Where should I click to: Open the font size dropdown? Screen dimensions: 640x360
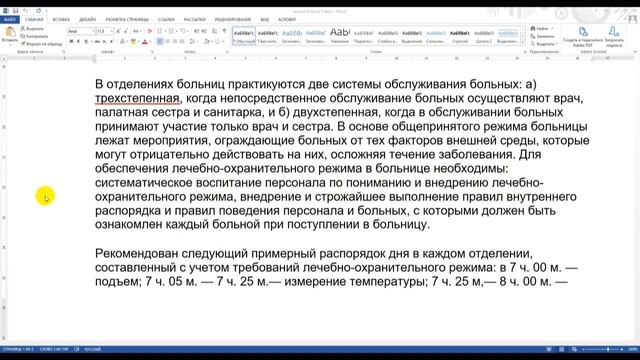pyautogui.click(x=111, y=31)
